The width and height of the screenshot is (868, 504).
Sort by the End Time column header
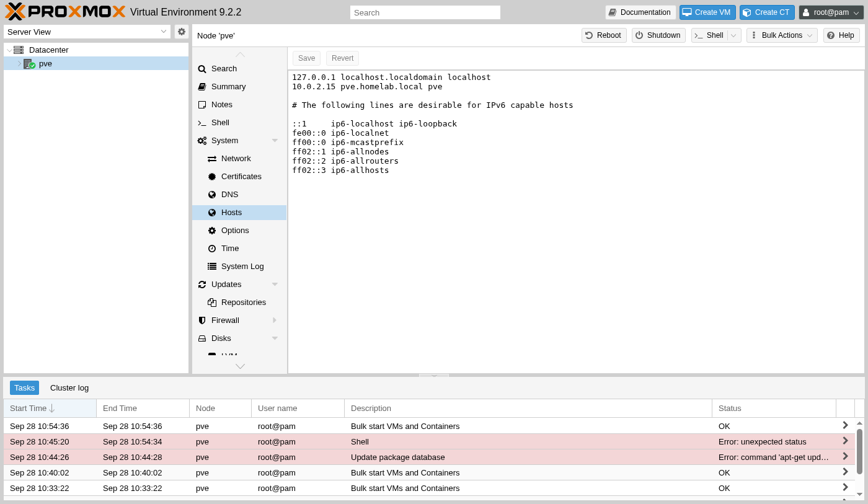[143, 408]
